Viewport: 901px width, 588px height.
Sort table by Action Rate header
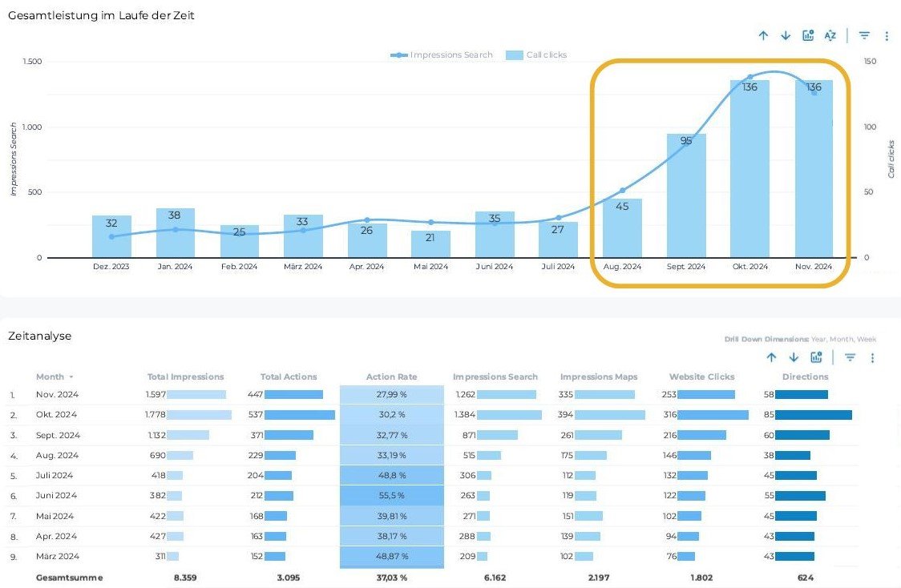coord(391,377)
